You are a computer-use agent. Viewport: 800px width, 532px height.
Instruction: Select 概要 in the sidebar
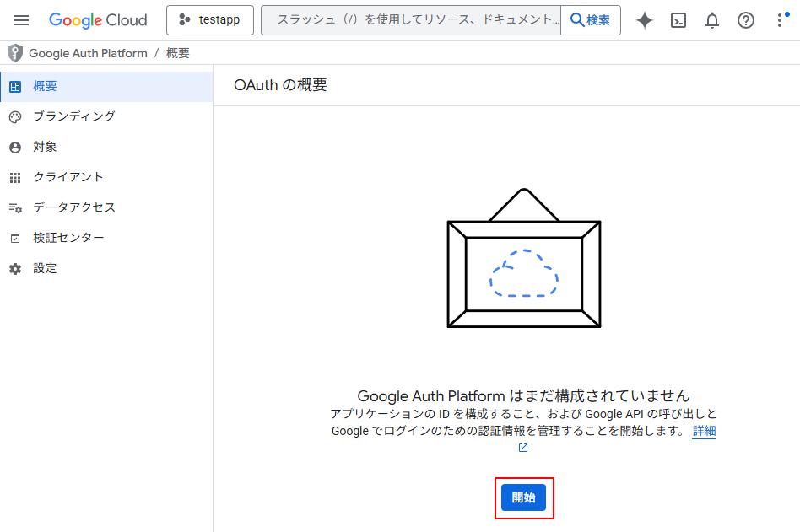coord(46,86)
